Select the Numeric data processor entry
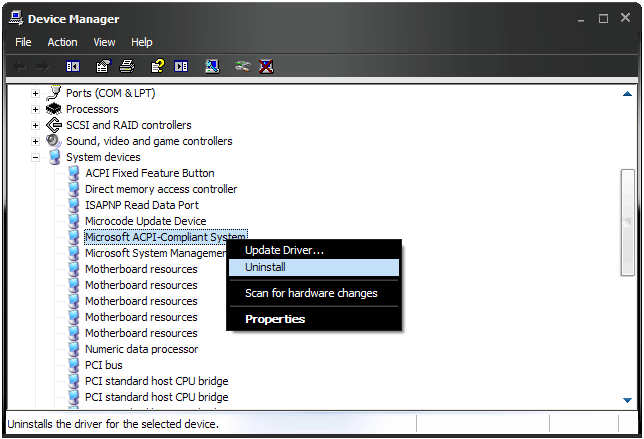The height and width of the screenshot is (439, 644). point(141,349)
